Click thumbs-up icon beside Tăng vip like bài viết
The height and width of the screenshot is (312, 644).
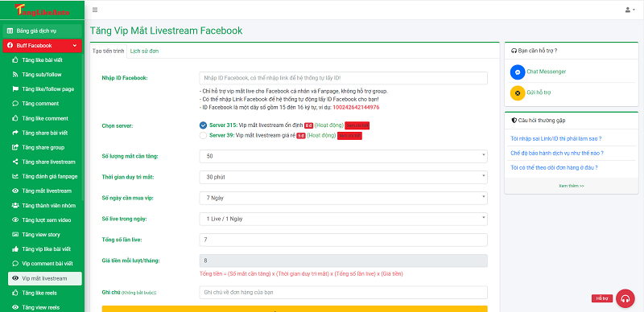click(15, 249)
